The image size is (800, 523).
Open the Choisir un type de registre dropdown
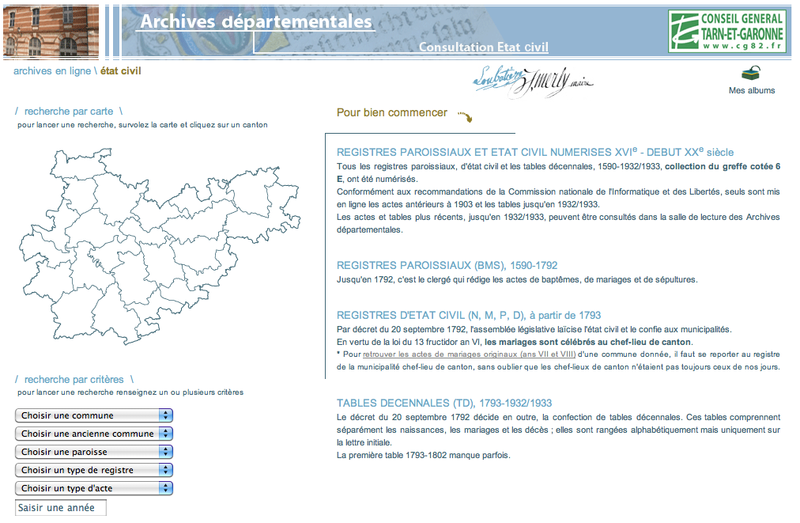pos(94,470)
